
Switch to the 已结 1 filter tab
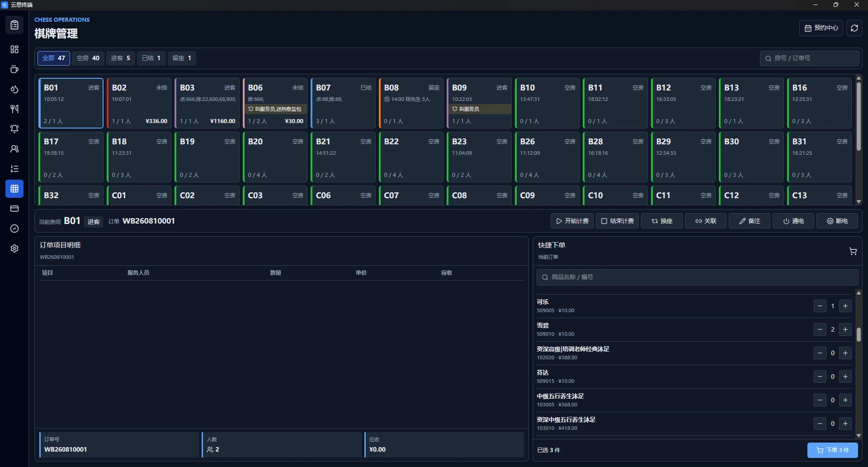(x=151, y=58)
